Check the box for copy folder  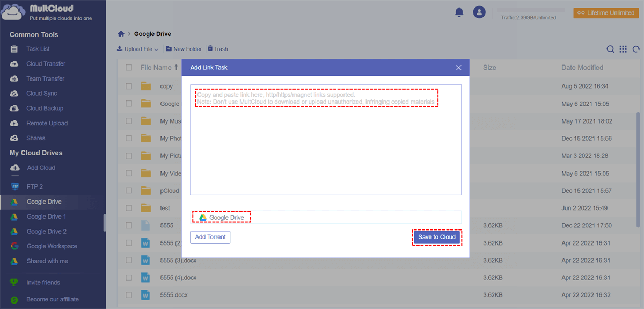tap(129, 86)
